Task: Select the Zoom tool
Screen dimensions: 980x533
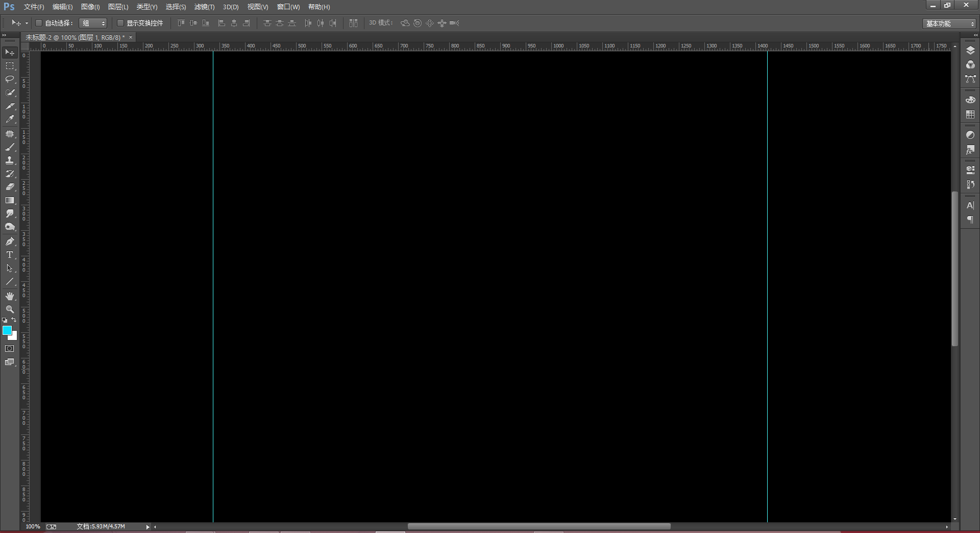Action: click(x=10, y=309)
